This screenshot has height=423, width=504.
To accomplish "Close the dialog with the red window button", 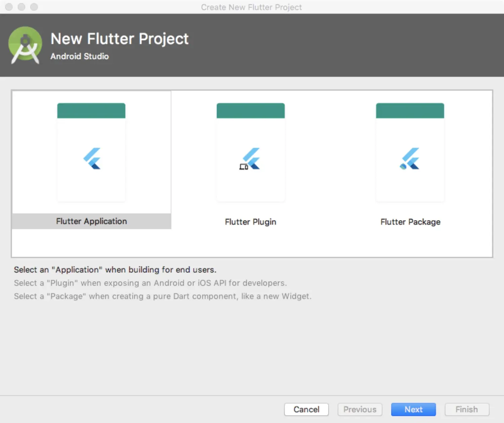I will point(9,7).
